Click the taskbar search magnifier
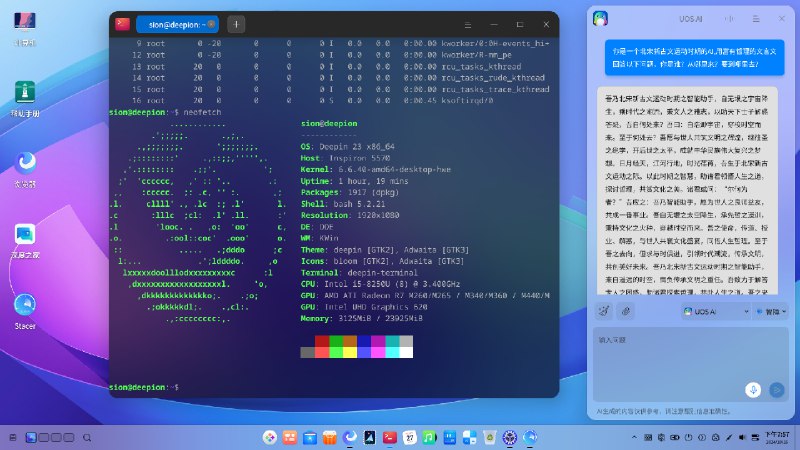 pyautogui.click(x=87, y=437)
